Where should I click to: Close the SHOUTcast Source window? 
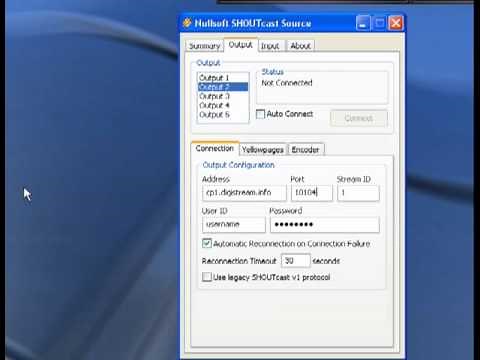[x=396, y=23]
